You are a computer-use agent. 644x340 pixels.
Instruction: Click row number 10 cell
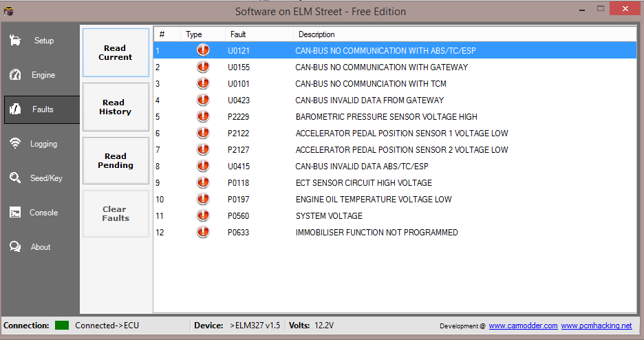coord(160,200)
